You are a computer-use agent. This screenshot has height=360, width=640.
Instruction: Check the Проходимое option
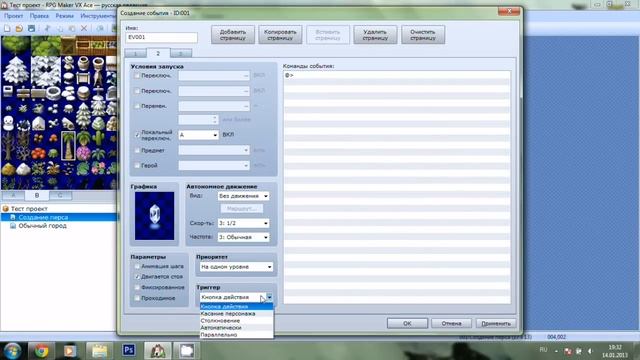pyautogui.click(x=137, y=298)
